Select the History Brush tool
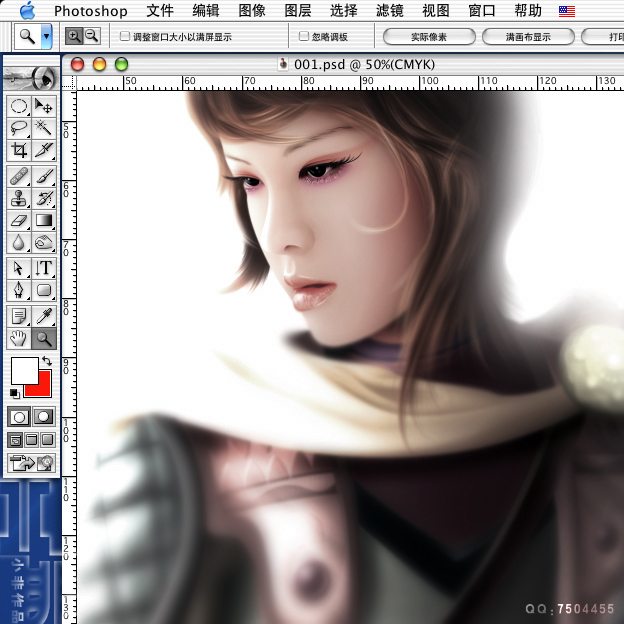 (44, 198)
